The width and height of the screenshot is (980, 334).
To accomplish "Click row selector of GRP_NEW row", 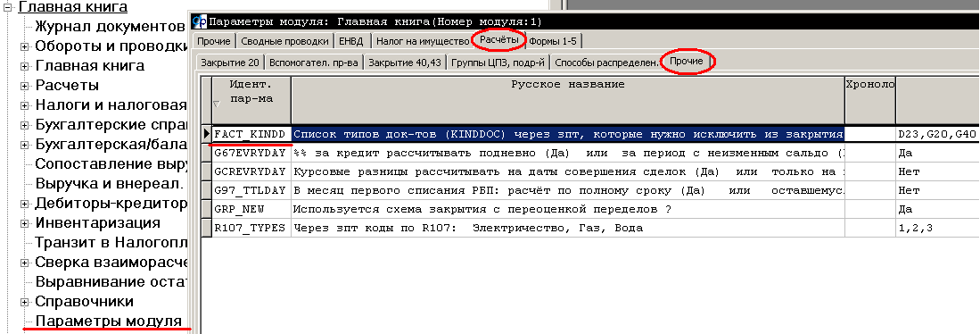I will (207, 209).
